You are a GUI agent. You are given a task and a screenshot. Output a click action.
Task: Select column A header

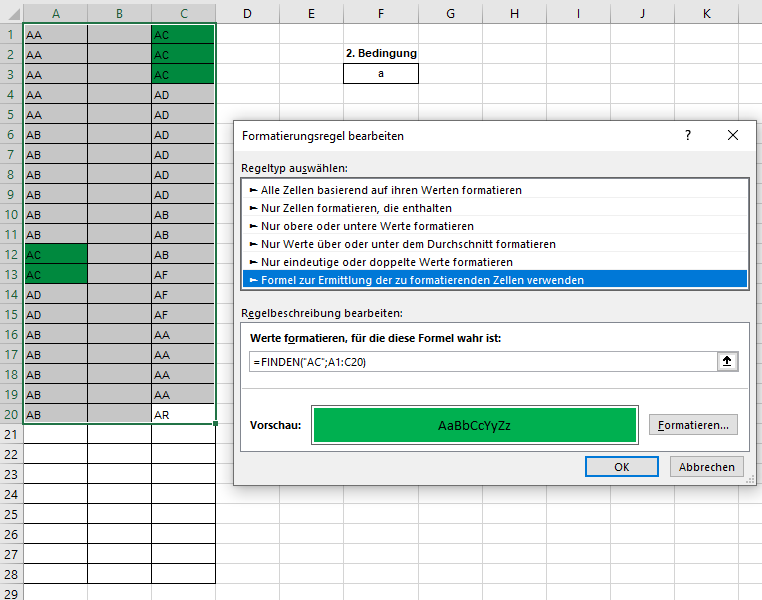point(55,14)
